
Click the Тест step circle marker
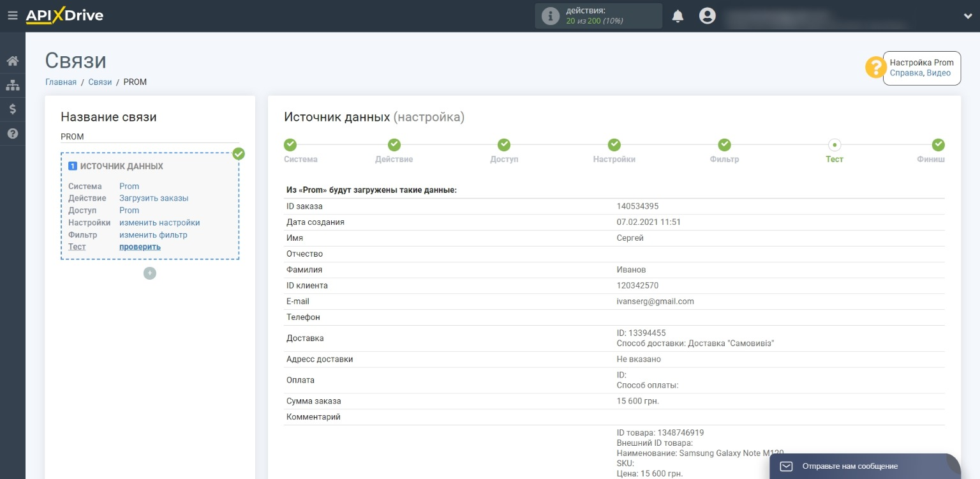[835, 145]
